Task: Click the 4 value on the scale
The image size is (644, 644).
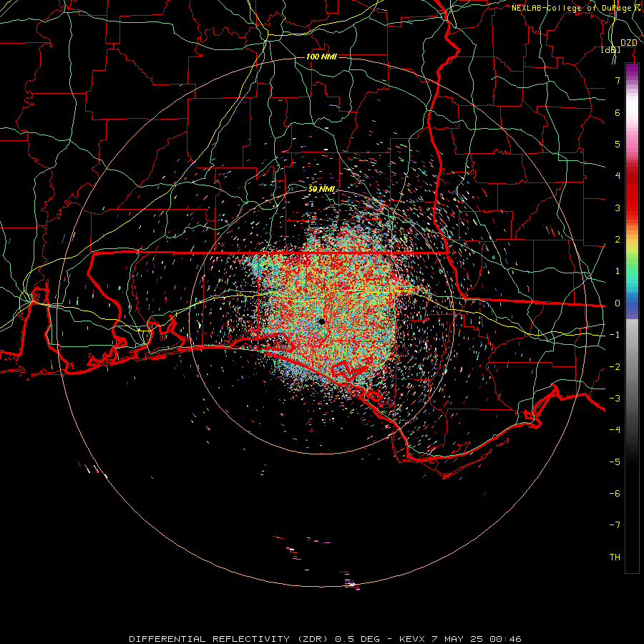Action: pyautogui.click(x=618, y=176)
